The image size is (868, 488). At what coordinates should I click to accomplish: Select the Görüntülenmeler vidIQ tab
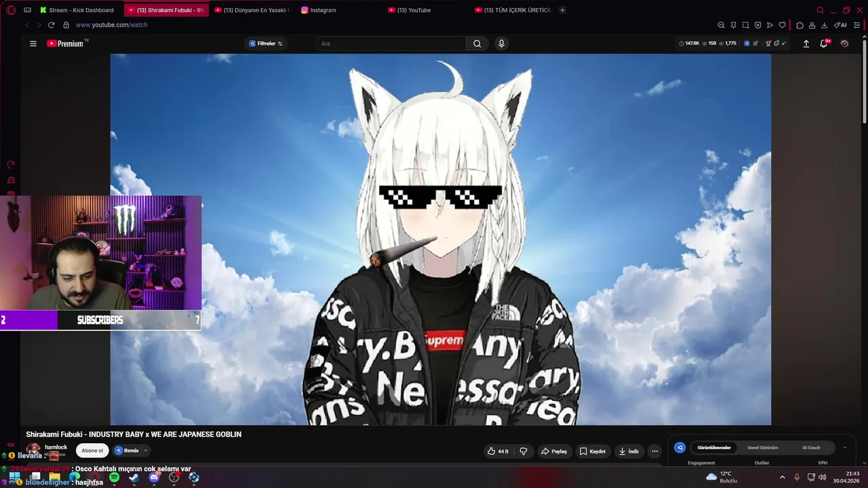pos(714,447)
